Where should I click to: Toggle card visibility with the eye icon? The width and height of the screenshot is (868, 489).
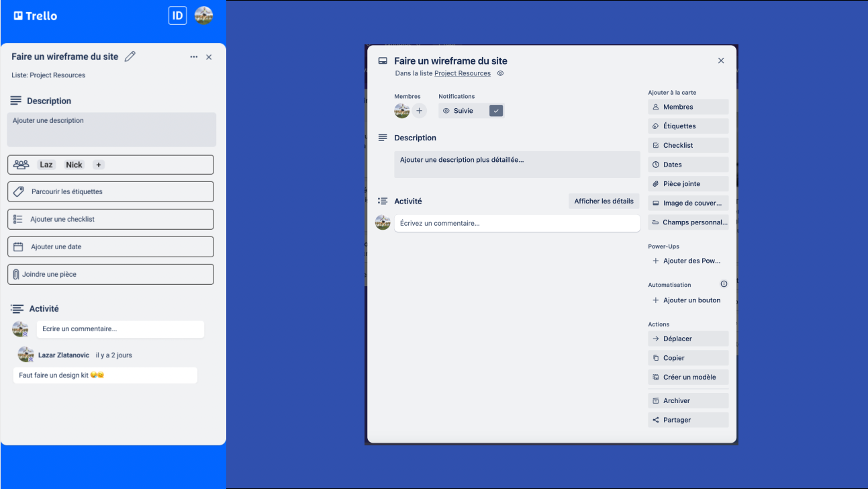click(x=500, y=73)
